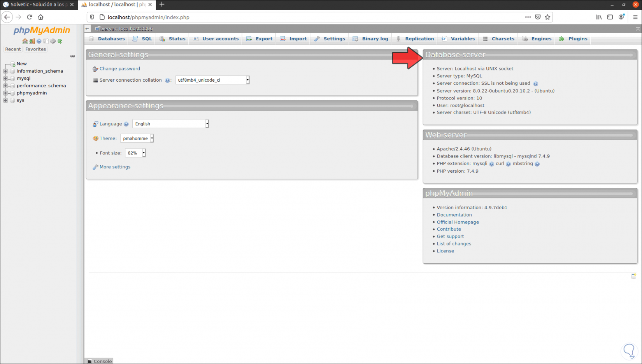This screenshot has width=642, height=364.
Task: Click help icon after SSL is not being used
Action: (x=536, y=84)
